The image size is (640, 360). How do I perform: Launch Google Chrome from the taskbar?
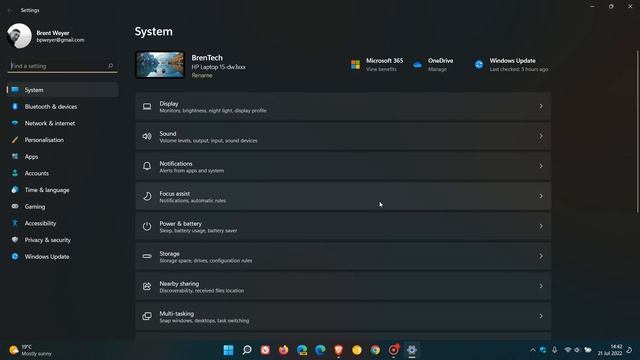(375, 350)
